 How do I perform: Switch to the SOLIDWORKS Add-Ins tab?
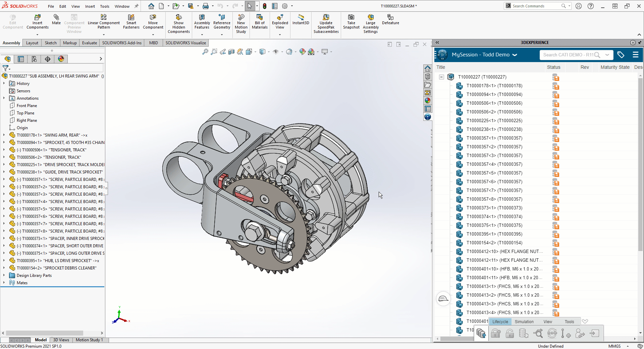click(122, 43)
